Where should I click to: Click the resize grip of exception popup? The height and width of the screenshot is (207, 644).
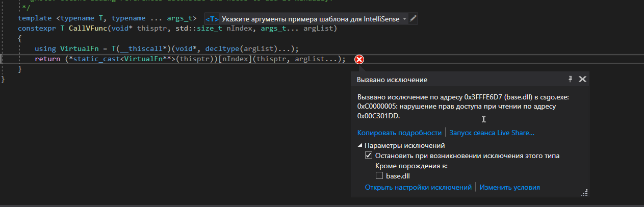pos(585,192)
